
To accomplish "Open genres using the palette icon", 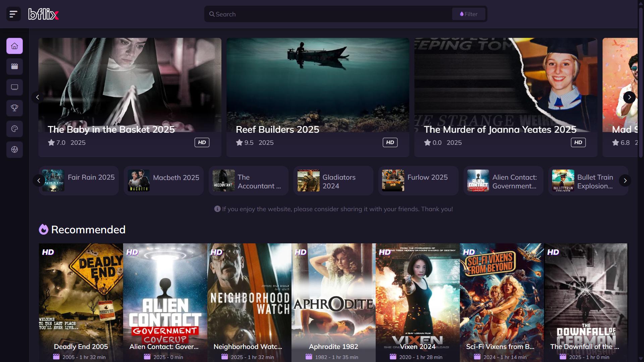I will click(14, 129).
